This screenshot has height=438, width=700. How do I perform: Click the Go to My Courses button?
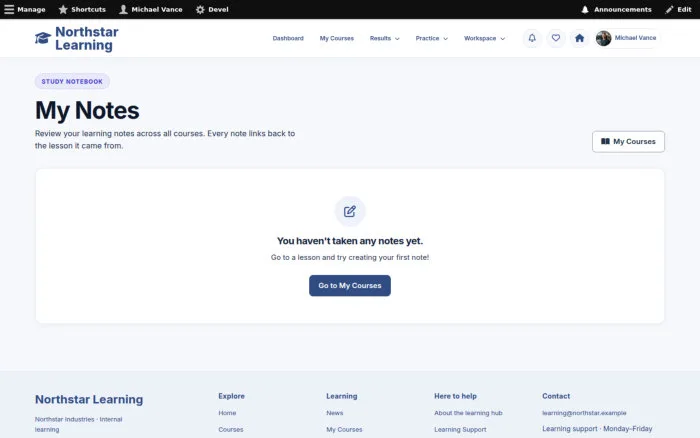(350, 286)
